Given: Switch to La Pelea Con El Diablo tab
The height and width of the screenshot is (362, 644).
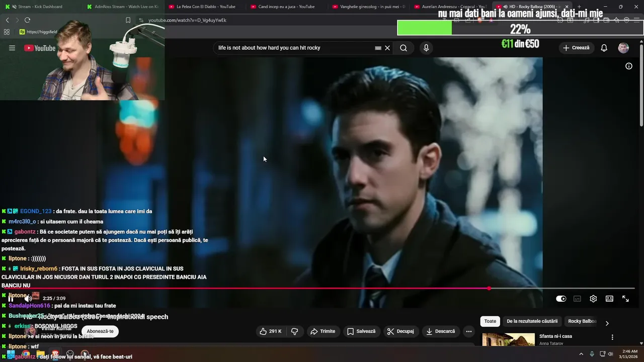Looking at the screenshot, I should pyautogui.click(x=205, y=7).
